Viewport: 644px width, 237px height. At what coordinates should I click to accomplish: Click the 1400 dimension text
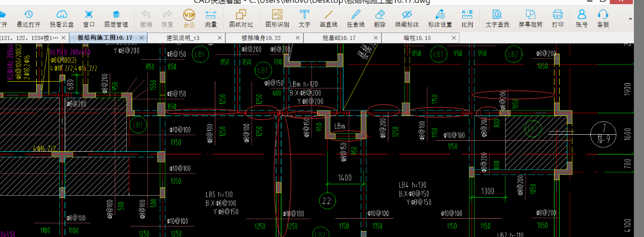click(346, 177)
